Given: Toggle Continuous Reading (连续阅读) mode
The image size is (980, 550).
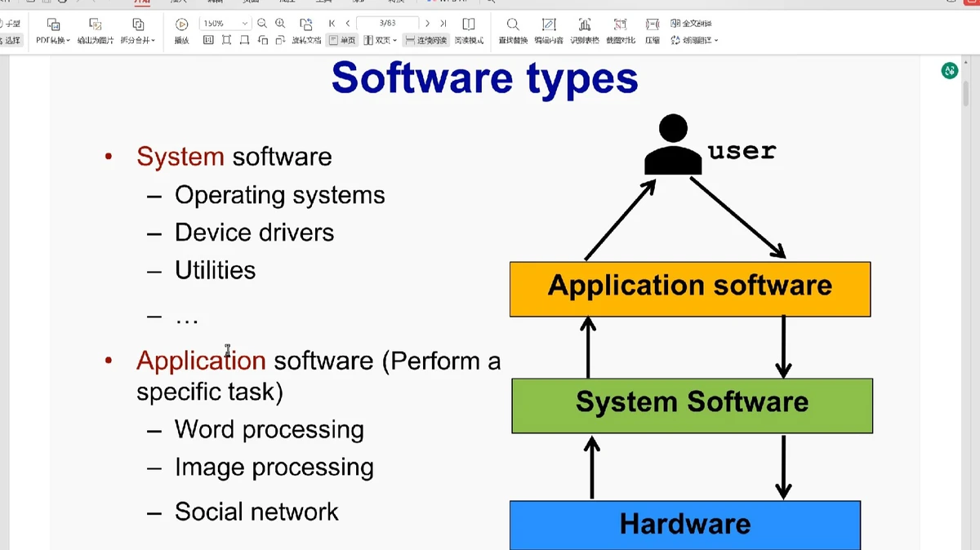Looking at the screenshot, I should [x=425, y=40].
